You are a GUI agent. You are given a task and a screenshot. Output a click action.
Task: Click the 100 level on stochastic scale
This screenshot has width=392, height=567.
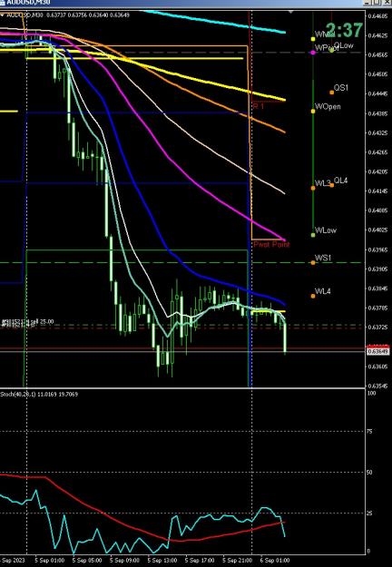371,392
